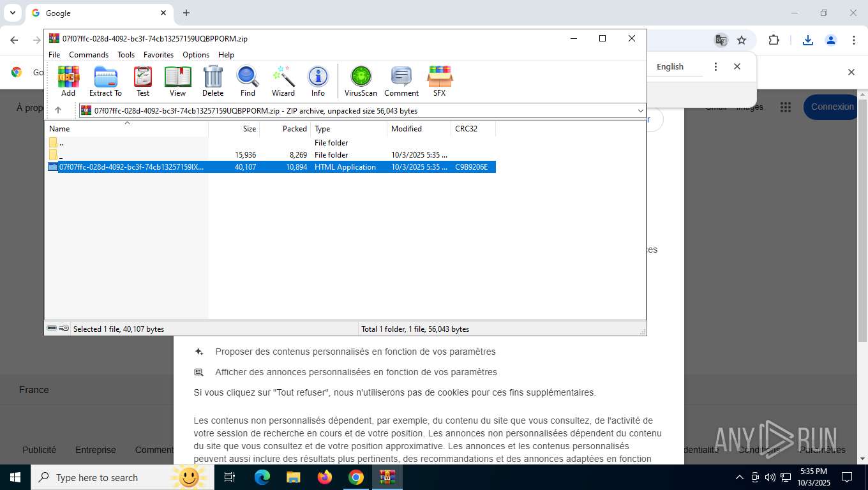The height and width of the screenshot is (490, 868).
Task: Click the Comment icon
Action: 401,81
